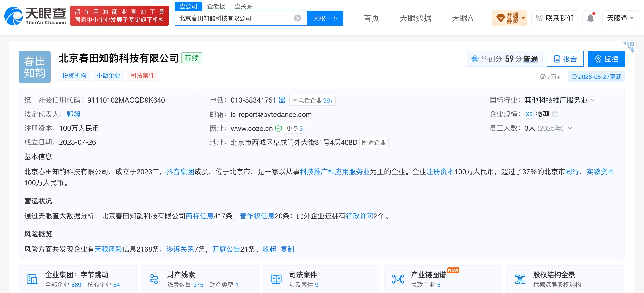Viewport: 644px width, 293px height.
Task: Open 天眼数据 in the navigation
Action: point(416,18)
